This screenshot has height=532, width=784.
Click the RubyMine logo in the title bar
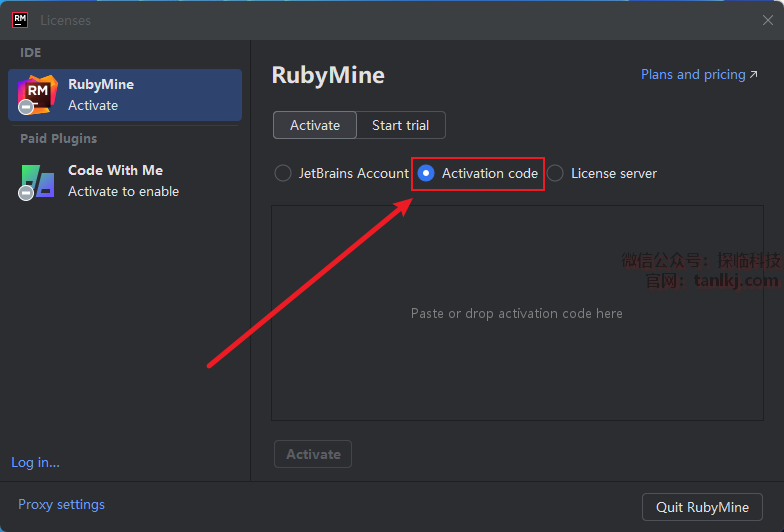[19, 20]
